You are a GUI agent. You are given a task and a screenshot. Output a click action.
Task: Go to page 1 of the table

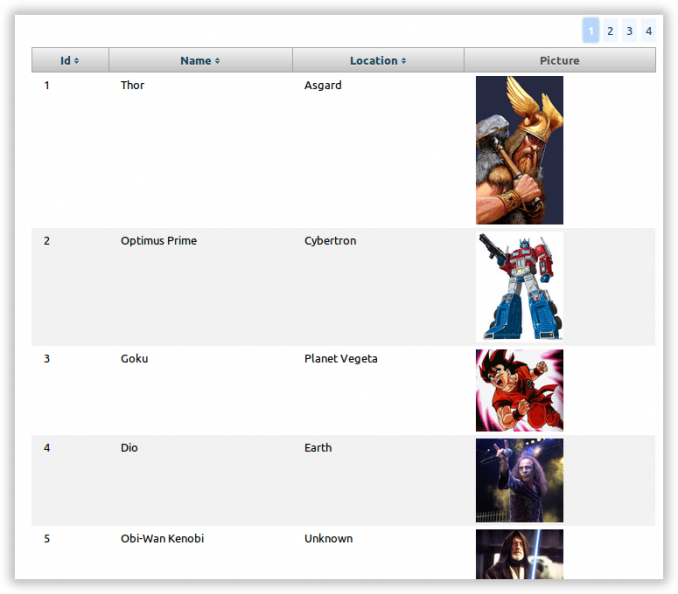coord(590,31)
